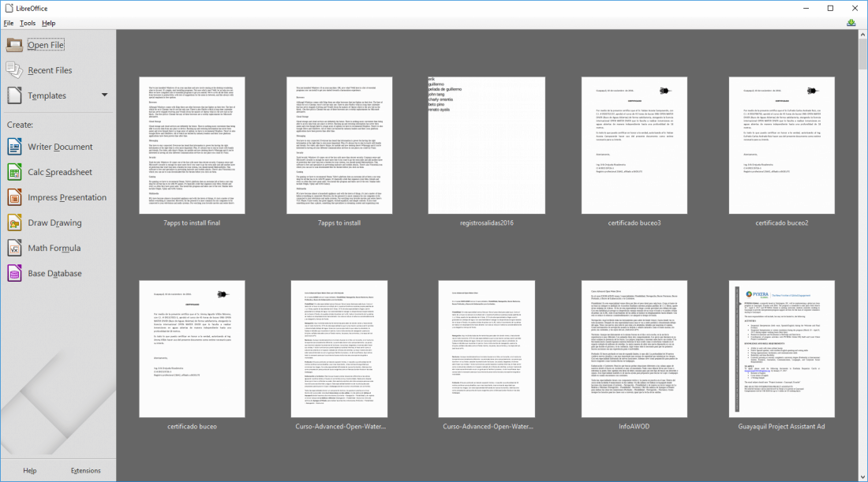Image resolution: width=868 pixels, height=482 pixels.
Task: Click the Draw Drawing icon
Action: pos(15,222)
